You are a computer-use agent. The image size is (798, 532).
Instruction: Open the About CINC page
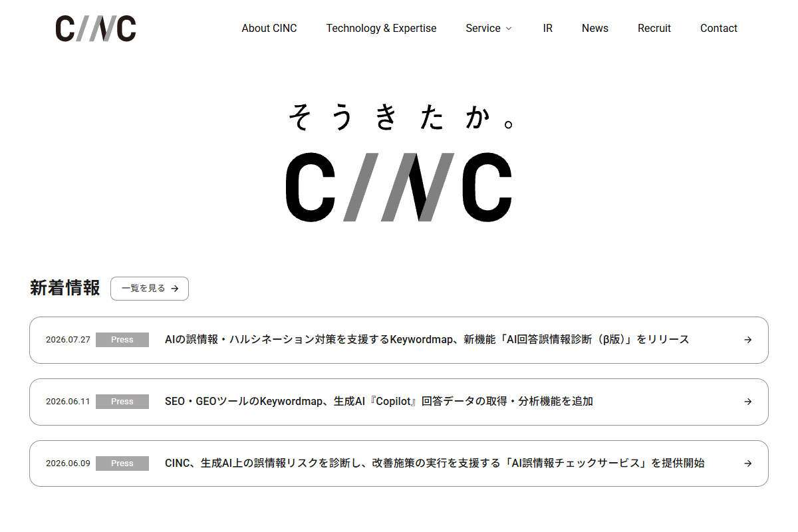point(269,28)
